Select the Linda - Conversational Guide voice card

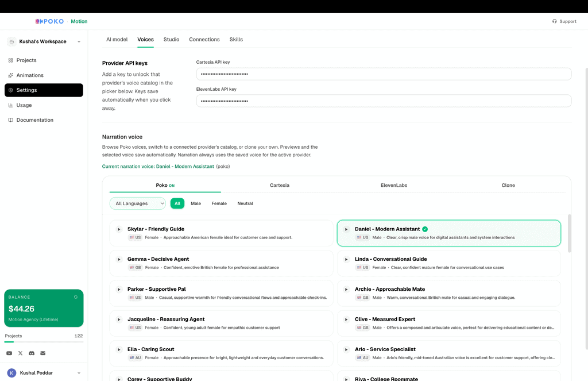tap(449, 263)
